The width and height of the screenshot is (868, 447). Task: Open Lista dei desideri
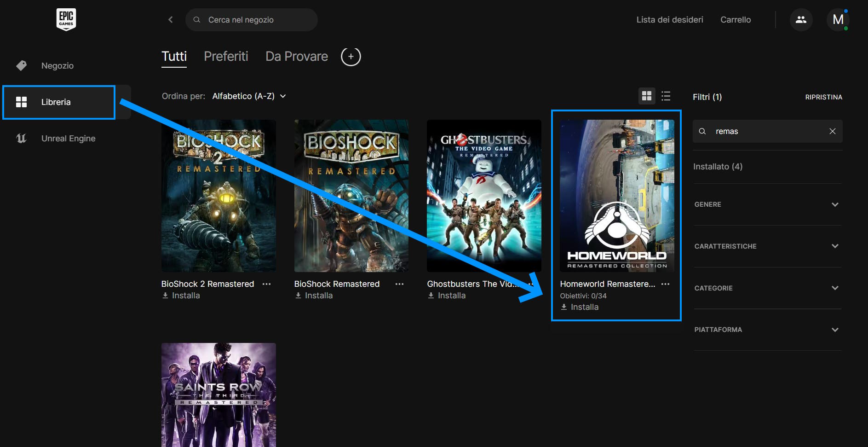coord(670,20)
